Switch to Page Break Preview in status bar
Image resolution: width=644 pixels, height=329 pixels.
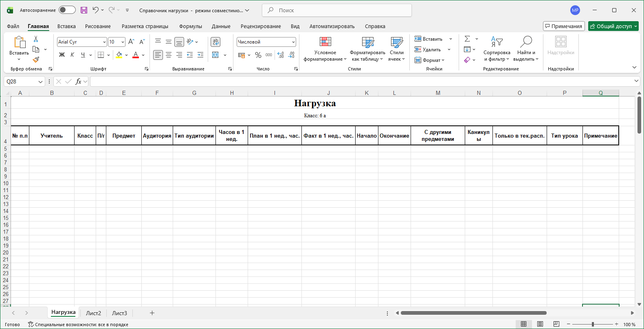coord(556,324)
